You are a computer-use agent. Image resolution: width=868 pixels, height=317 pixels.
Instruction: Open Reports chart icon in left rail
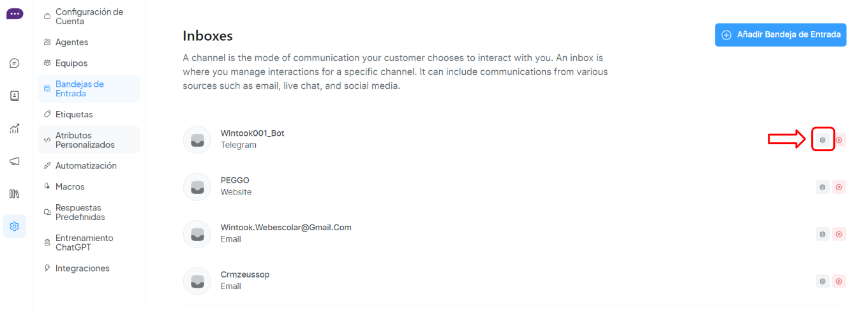[14, 128]
